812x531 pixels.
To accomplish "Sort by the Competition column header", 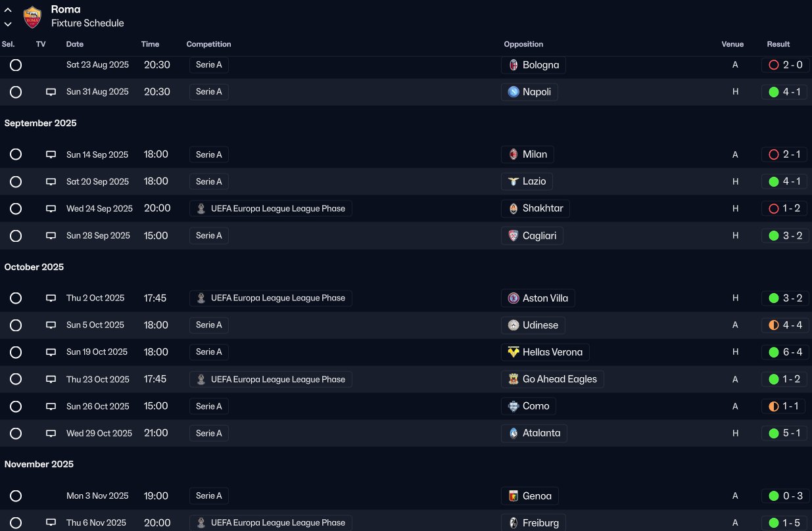I will tap(208, 45).
